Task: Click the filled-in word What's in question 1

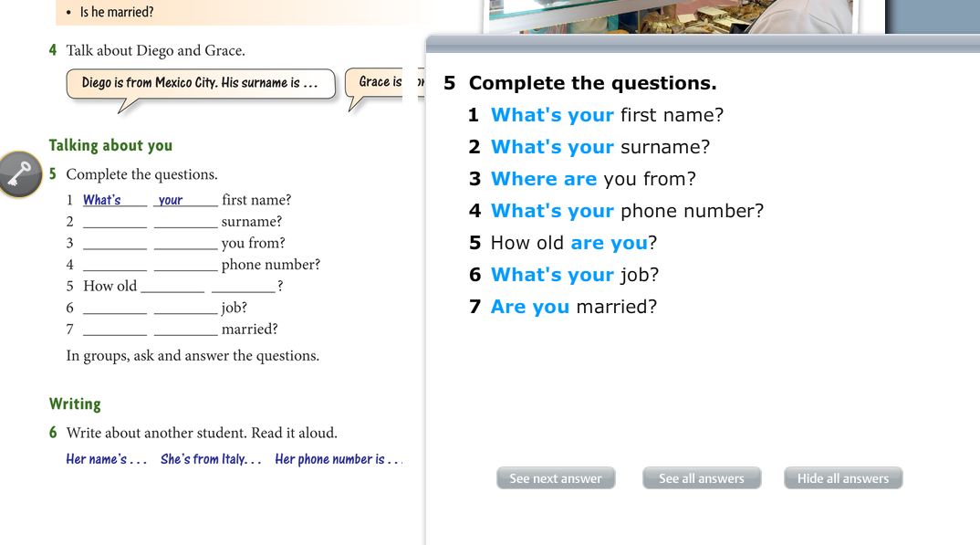Action: click(102, 200)
